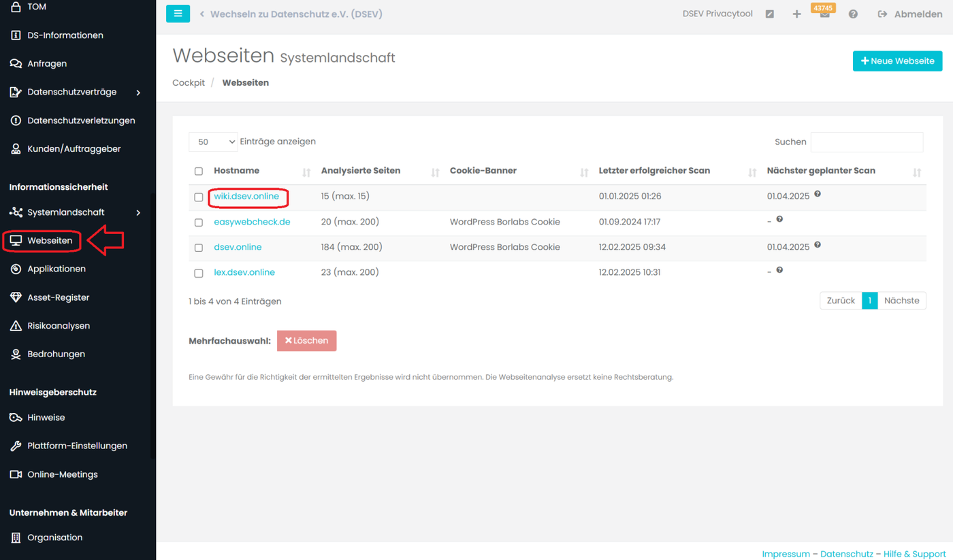Click the help question mark icon in header
This screenshot has width=953, height=560.
[853, 14]
